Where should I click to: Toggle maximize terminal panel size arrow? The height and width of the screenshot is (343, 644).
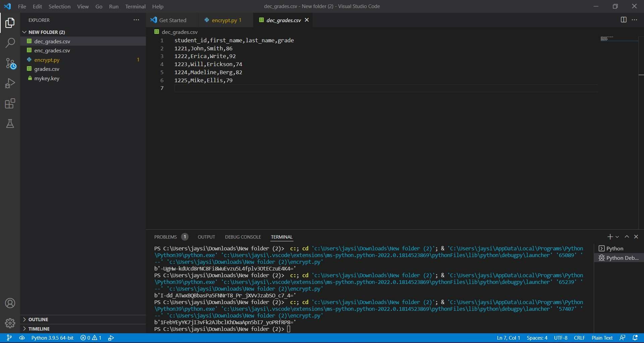coord(627,237)
